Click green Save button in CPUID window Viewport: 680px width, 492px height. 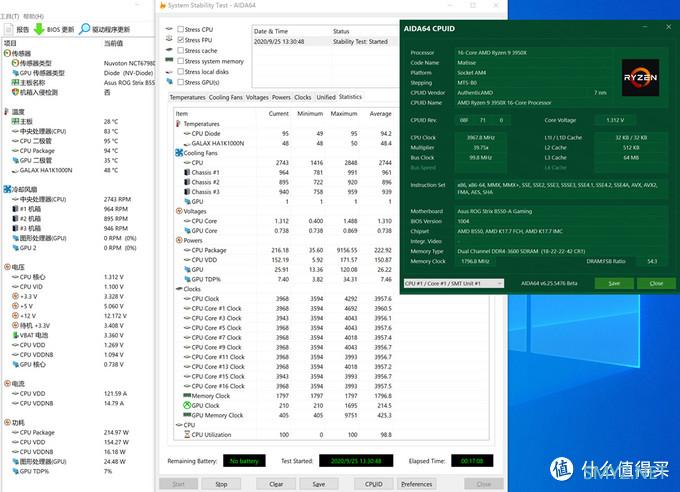(614, 283)
